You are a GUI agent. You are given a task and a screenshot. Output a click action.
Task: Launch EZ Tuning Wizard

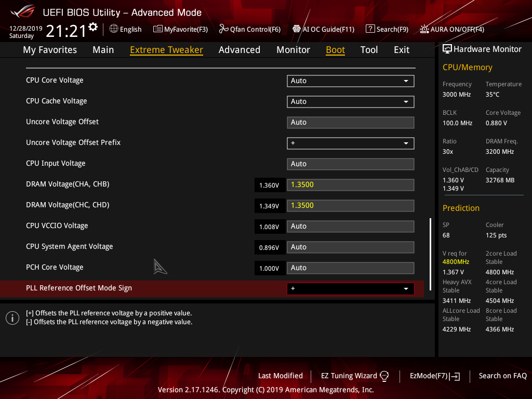[354, 376]
